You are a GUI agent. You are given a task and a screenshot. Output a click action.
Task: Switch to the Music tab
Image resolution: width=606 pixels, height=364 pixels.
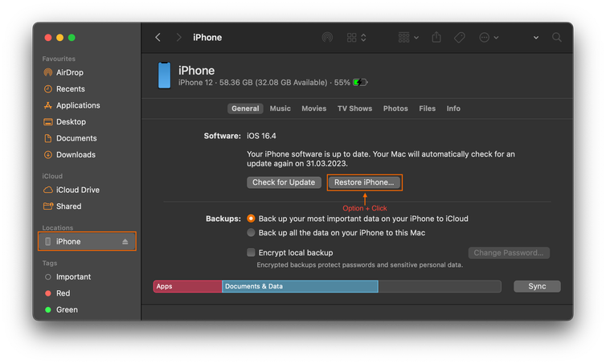point(280,108)
